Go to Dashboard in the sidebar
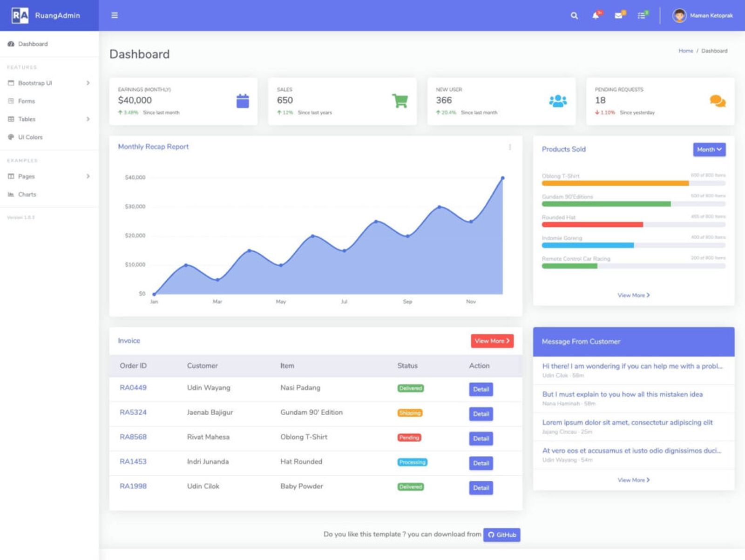 click(49, 44)
